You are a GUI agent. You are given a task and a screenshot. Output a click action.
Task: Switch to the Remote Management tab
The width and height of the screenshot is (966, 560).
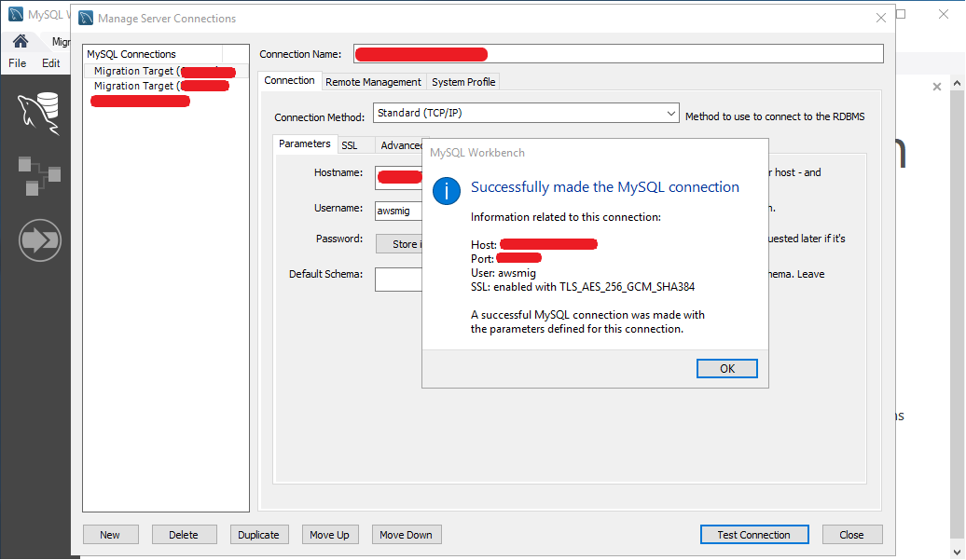[x=373, y=82]
